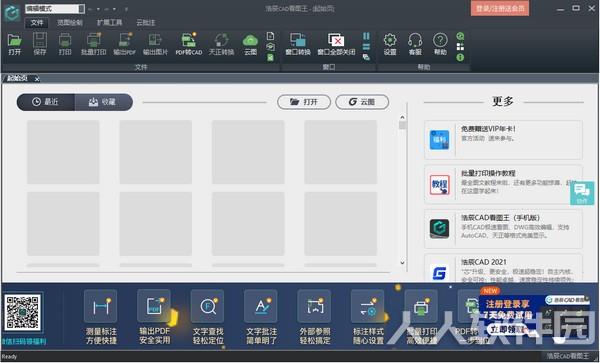Click the 标注样式 feature tile
The width and height of the screenshot is (600, 363).
pyautogui.click(x=368, y=317)
